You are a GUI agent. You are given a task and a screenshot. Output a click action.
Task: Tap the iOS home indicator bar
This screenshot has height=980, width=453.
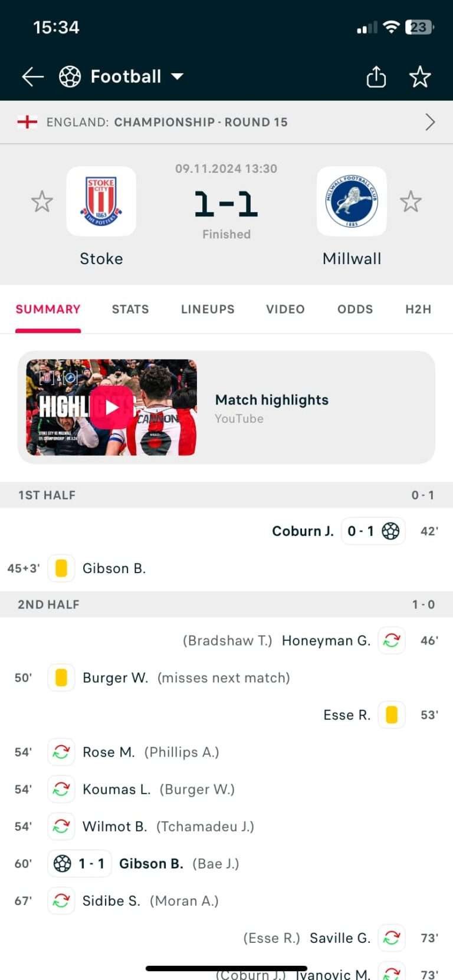(x=226, y=968)
